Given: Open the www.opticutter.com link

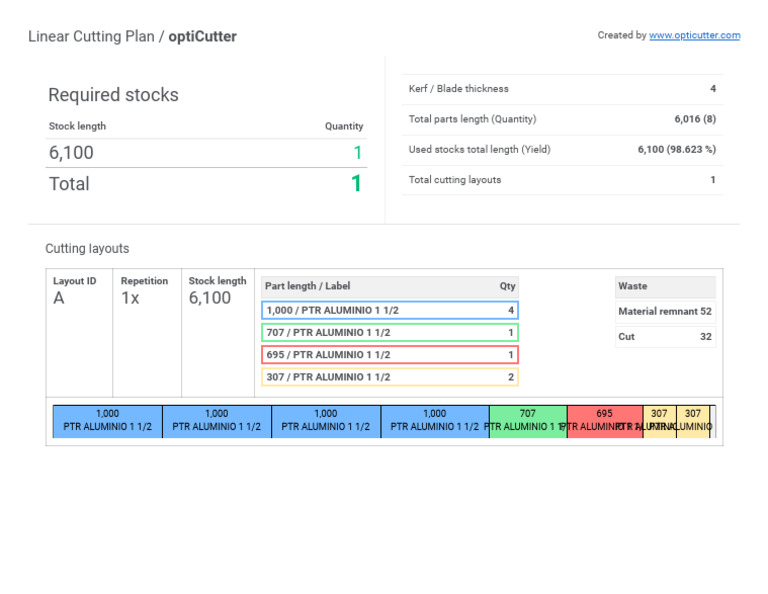Looking at the screenshot, I should click(694, 35).
